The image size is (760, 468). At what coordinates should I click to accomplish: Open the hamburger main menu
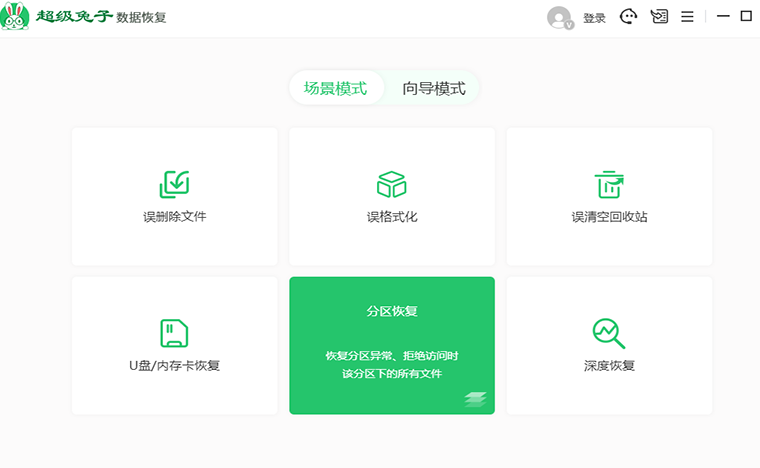[687, 17]
